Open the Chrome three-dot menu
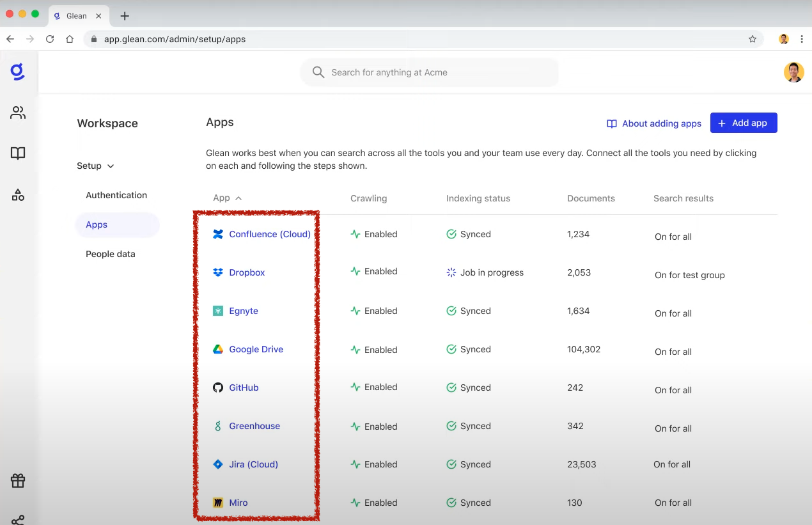The width and height of the screenshot is (812, 525). coord(802,39)
